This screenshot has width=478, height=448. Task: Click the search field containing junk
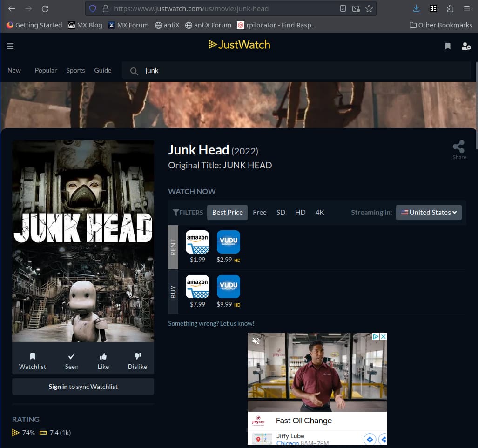(296, 70)
